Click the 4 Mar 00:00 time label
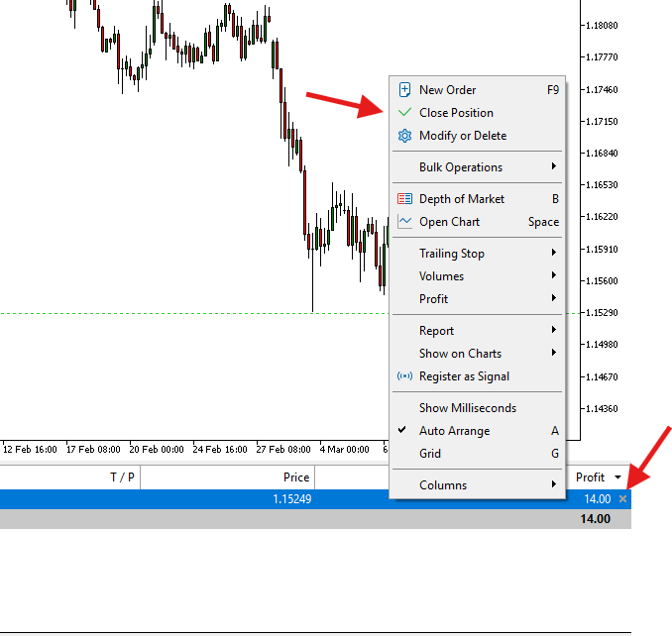672x636 pixels. (345, 450)
